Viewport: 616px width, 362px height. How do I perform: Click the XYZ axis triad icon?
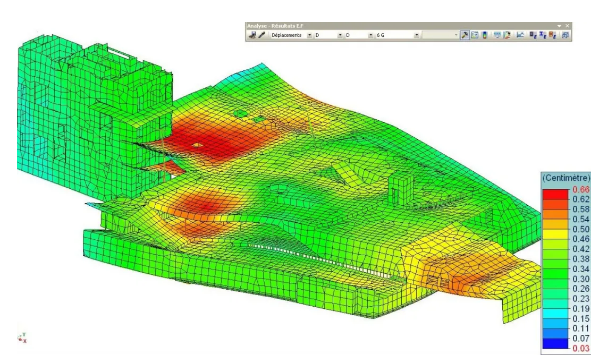(x=22, y=338)
